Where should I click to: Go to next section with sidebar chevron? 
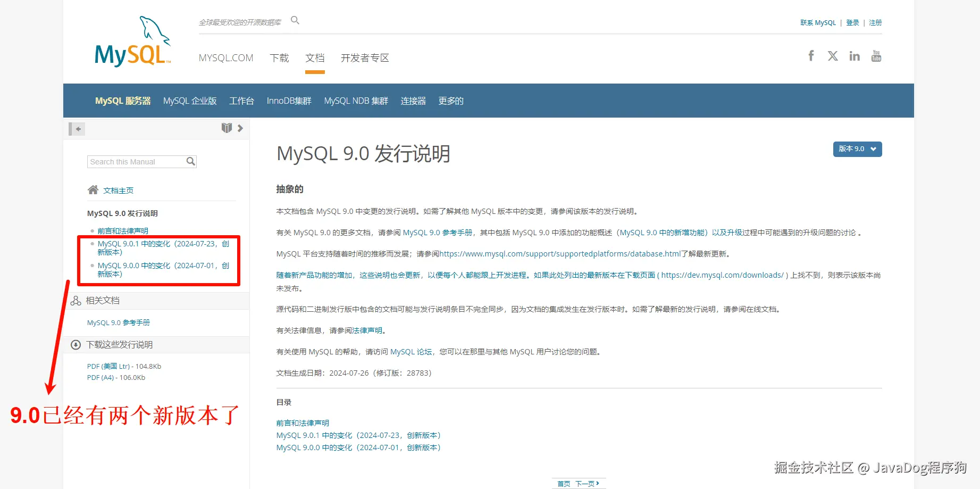pos(240,128)
